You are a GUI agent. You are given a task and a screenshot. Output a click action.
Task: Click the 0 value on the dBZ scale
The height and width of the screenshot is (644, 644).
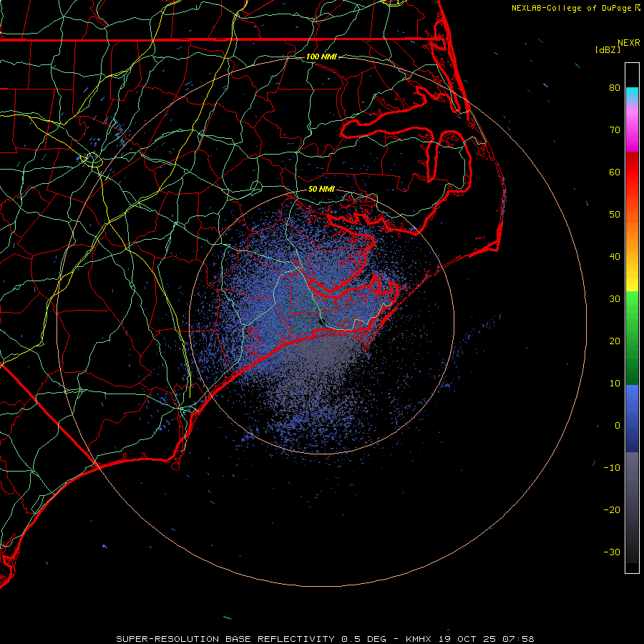(618, 426)
